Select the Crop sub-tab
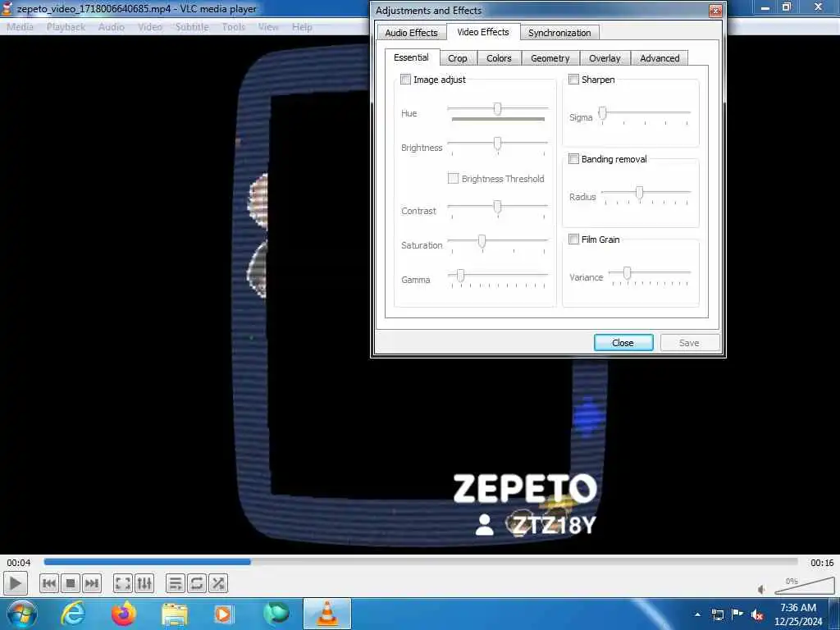Screen dimensions: 840x630 pyautogui.click(x=458, y=58)
